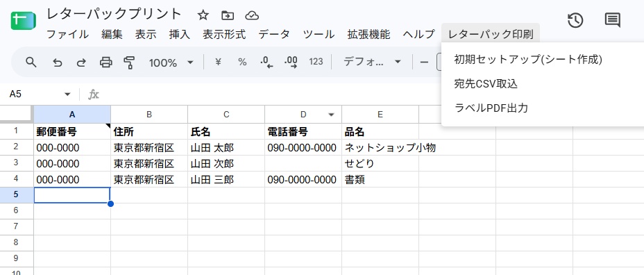The image size is (644, 275).
Task: Select the 書類 cell
Action: click(380, 179)
